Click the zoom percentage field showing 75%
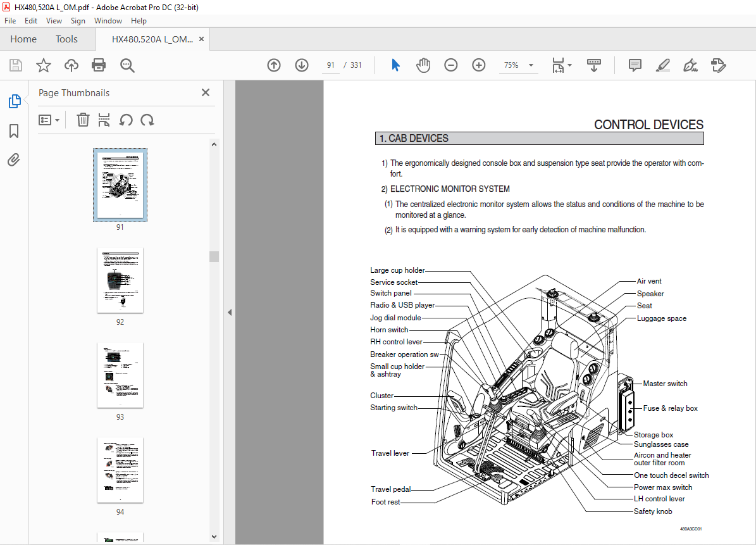 point(511,65)
